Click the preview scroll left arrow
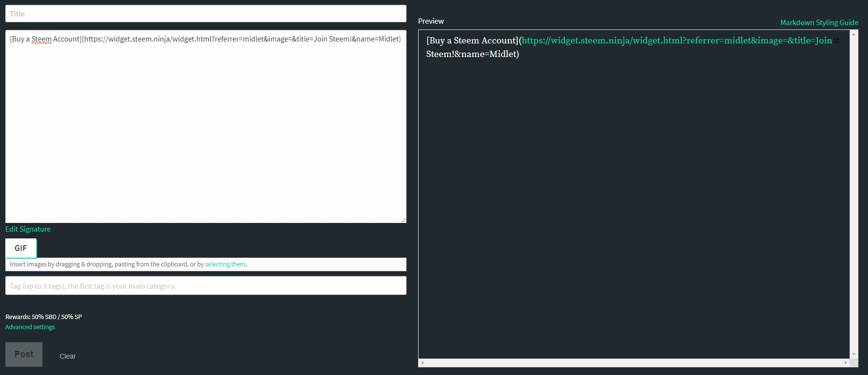The height and width of the screenshot is (375, 868). 422,362
